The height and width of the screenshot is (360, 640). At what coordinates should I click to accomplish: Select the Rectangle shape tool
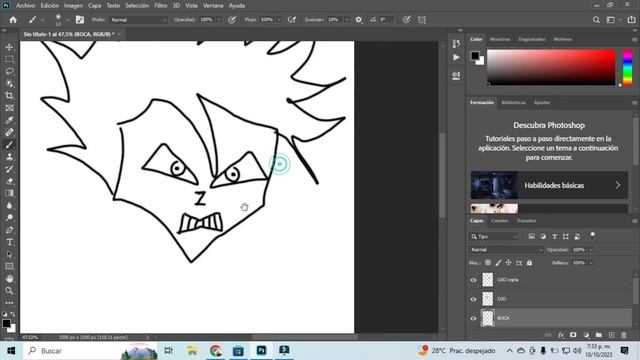9,267
